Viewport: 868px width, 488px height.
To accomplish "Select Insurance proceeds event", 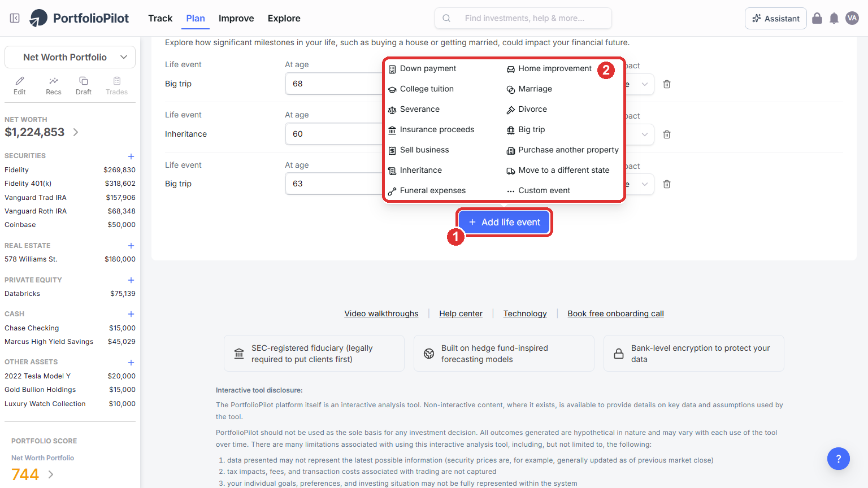I will tap(431, 129).
